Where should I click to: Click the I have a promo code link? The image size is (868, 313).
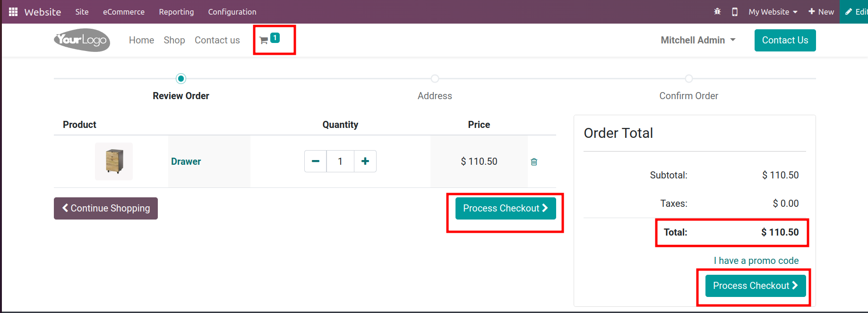click(x=756, y=261)
